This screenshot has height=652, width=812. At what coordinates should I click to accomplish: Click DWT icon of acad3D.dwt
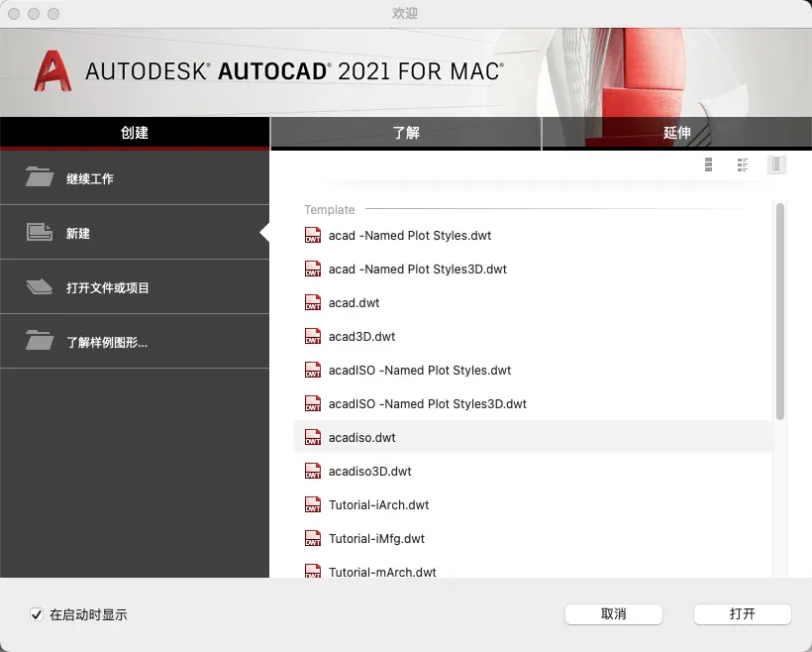coord(313,336)
